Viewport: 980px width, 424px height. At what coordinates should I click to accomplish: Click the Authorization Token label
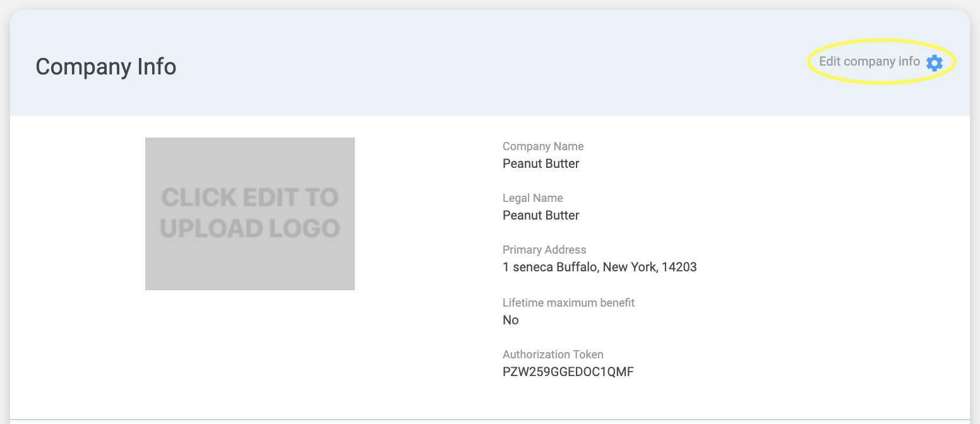553,355
